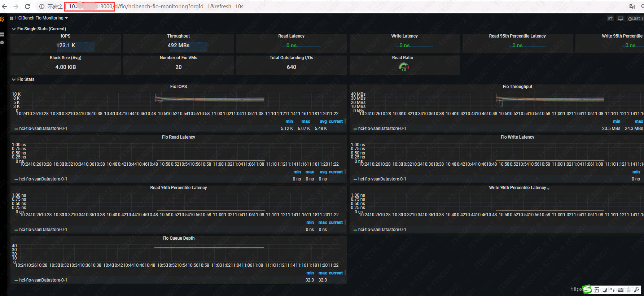Click the cycle view mode monitor icon
This screenshot has width=644, height=296.
click(621, 18)
